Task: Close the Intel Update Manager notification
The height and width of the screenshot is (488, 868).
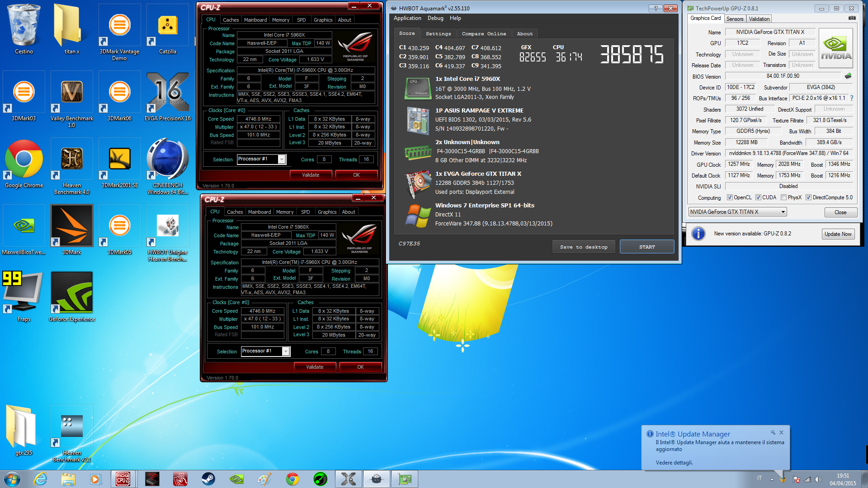Action: pyautogui.click(x=781, y=432)
